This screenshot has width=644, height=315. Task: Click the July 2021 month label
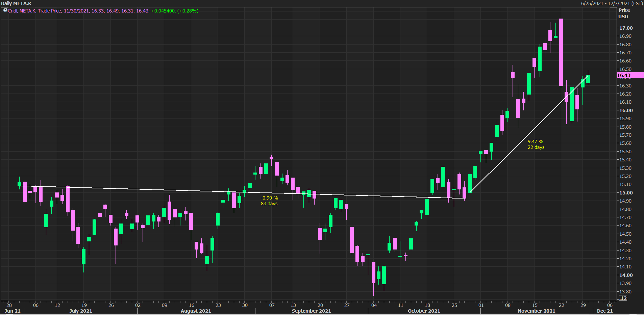point(81,311)
